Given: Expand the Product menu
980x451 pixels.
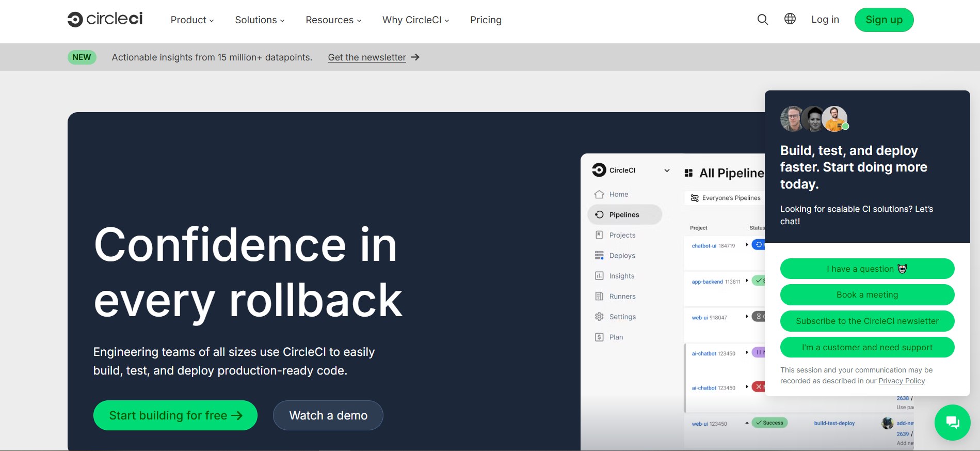Looking at the screenshot, I should pos(192,20).
